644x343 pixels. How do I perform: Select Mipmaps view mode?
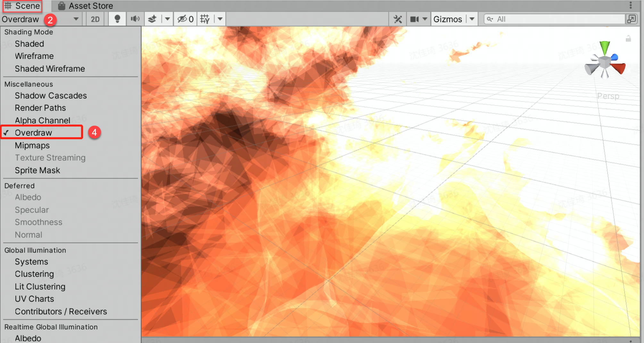pos(32,145)
